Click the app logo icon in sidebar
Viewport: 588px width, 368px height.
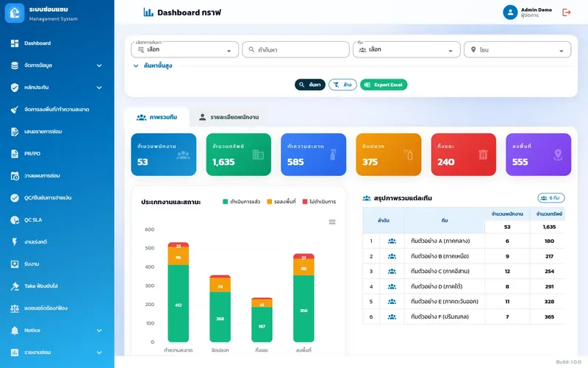point(15,13)
